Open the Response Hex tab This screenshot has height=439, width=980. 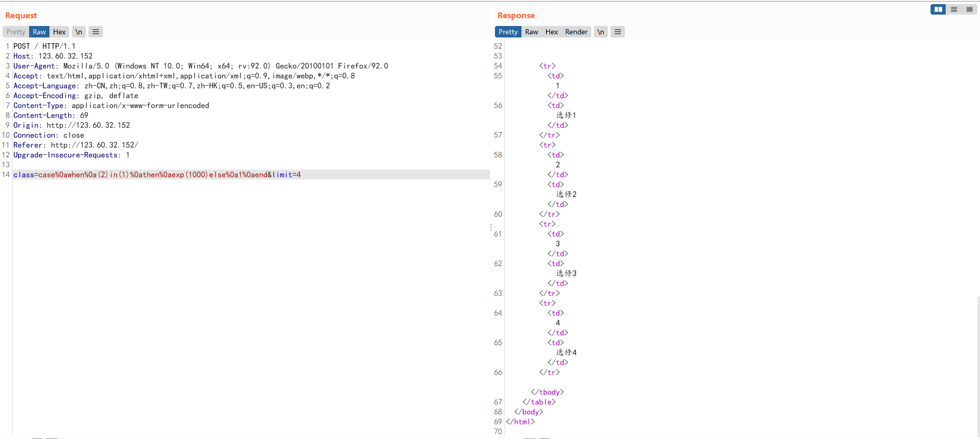(x=552, y=32)
